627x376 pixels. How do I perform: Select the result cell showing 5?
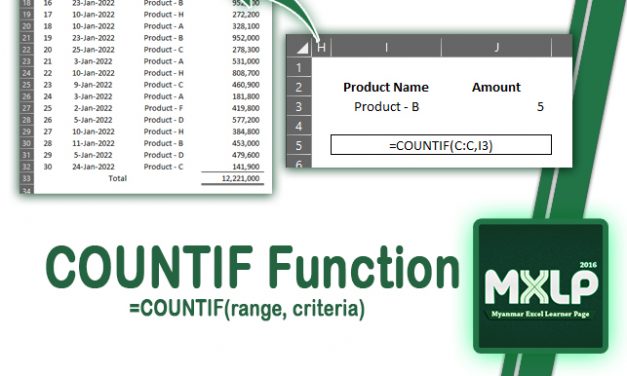pos(540,107)
